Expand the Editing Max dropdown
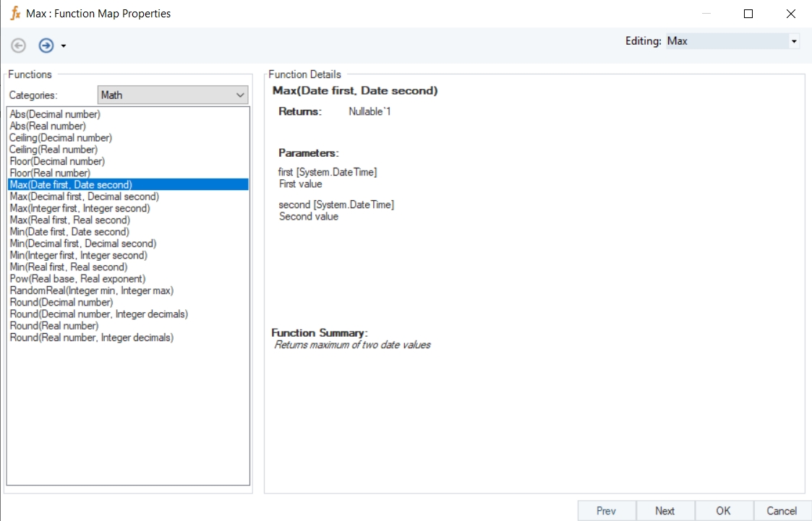The image size is (812, 521). [794, 41]
